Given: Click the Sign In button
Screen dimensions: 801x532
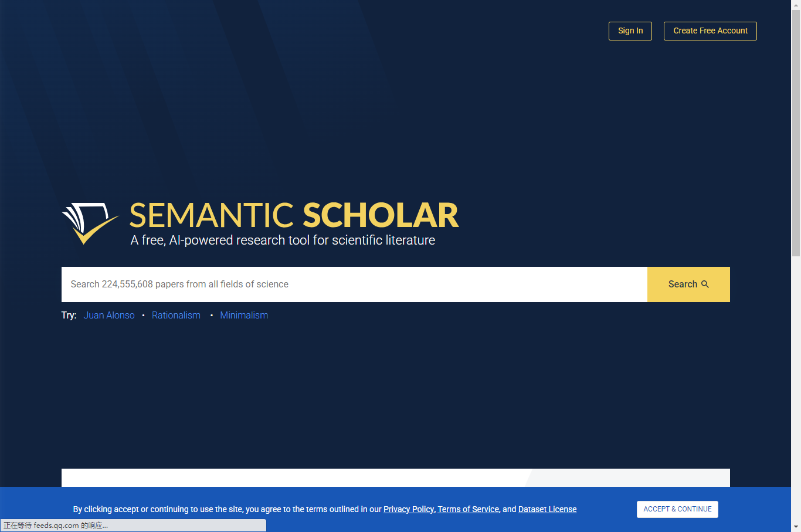Looking at the screenshot, I should [x=630, y=31].
